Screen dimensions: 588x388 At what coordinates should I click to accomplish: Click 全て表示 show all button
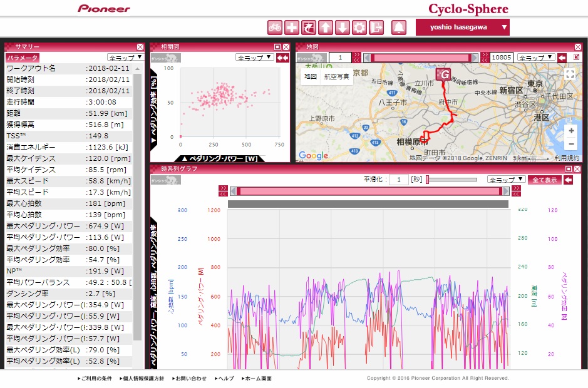(x=545, y=180)
